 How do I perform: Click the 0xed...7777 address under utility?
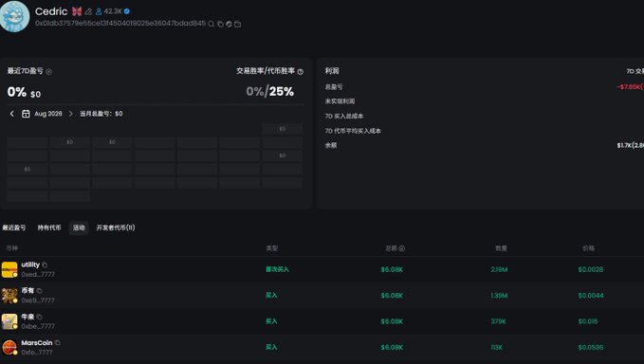[x=38, y=274]
